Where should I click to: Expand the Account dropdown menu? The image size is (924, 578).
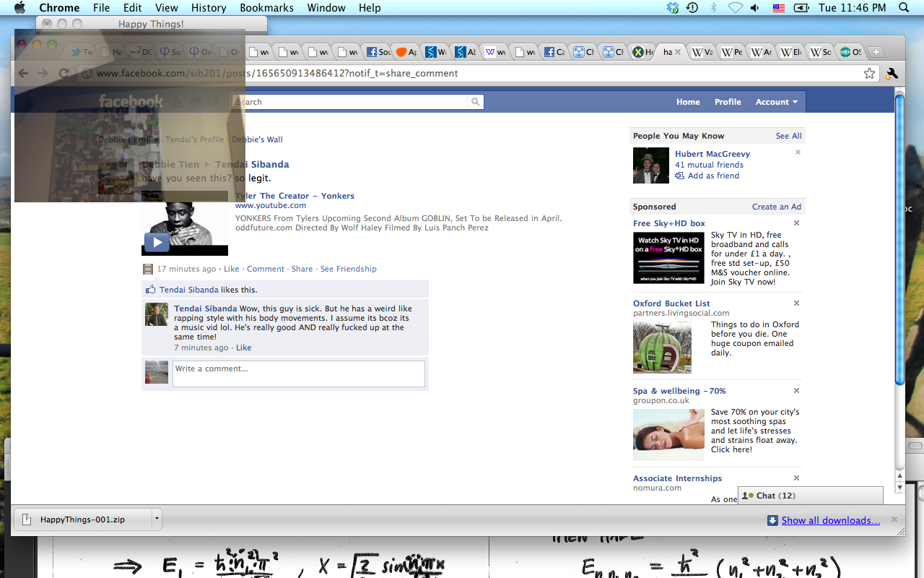776,102
